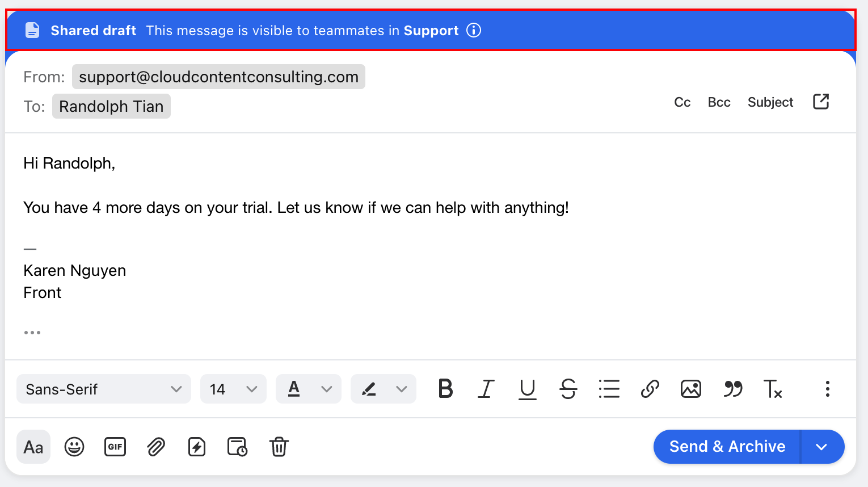
Task: Toggle bold formatting
Action: 446,389
